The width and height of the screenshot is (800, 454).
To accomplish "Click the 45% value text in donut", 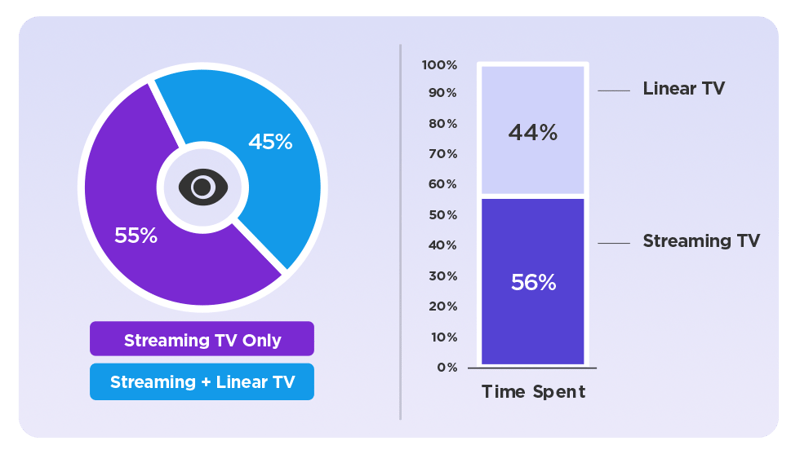I will 270,142.
